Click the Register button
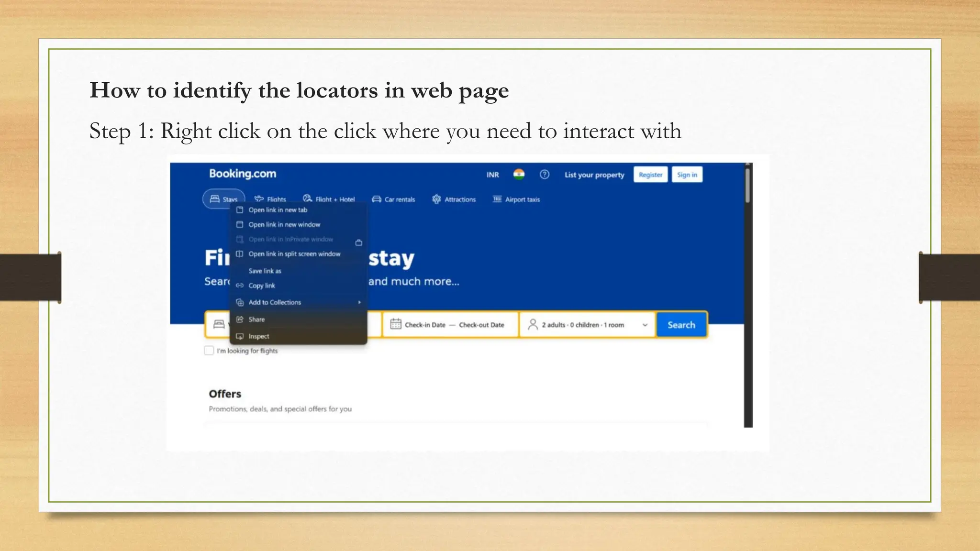Viewport: 980px width, 551px height. (650, 175)
